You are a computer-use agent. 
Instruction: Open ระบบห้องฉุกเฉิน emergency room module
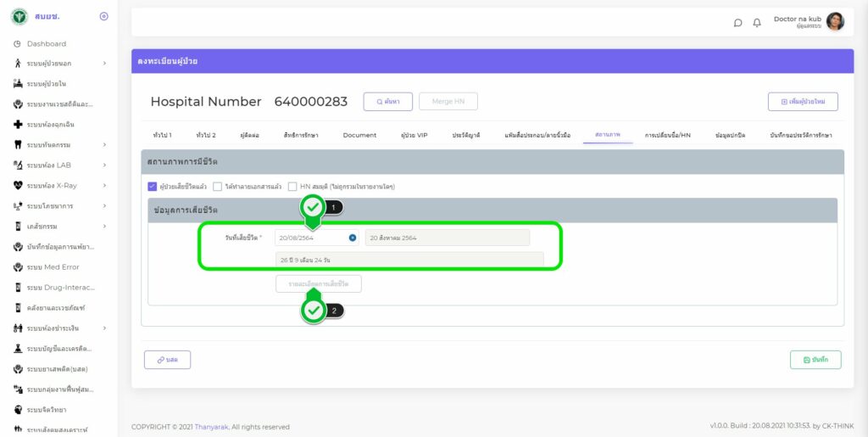pyautogui.click(x=56, y=124)
